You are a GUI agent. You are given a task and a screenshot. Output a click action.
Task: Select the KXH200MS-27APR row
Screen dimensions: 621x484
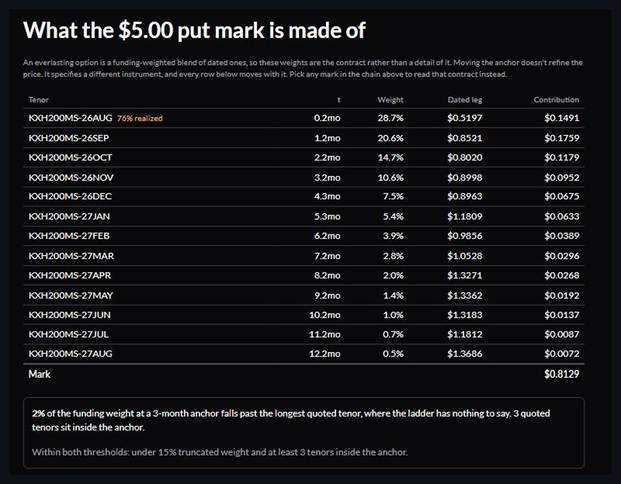pyautogui.click(x=304, y=275)
